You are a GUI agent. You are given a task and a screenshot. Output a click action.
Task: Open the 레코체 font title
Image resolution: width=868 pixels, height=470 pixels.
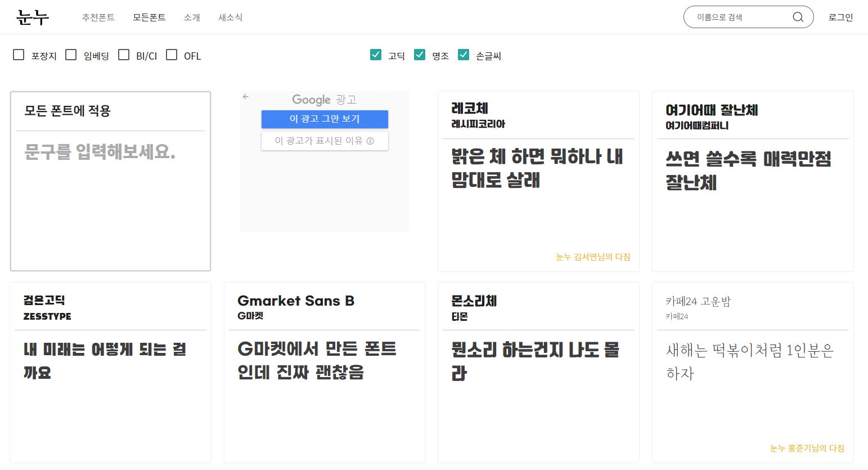470,108
